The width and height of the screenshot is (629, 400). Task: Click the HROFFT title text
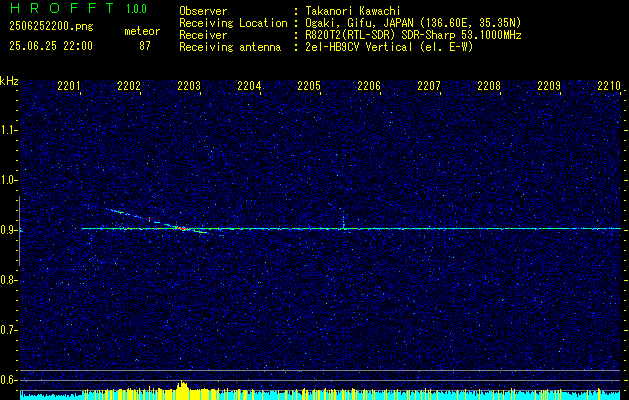click(x=62, y=8)
